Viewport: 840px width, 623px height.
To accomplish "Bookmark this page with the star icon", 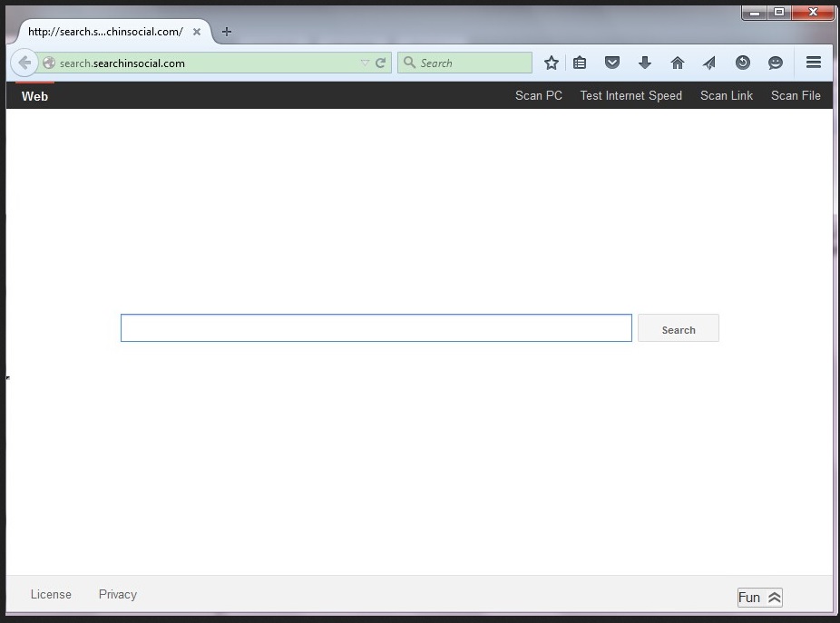I will point(552,63).
